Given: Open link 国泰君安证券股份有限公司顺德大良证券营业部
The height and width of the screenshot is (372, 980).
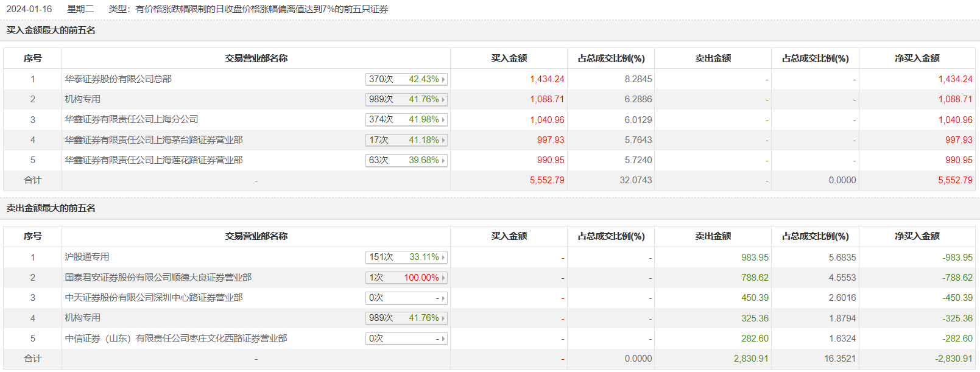Looking at the screenshot, I should coord(158,278).
